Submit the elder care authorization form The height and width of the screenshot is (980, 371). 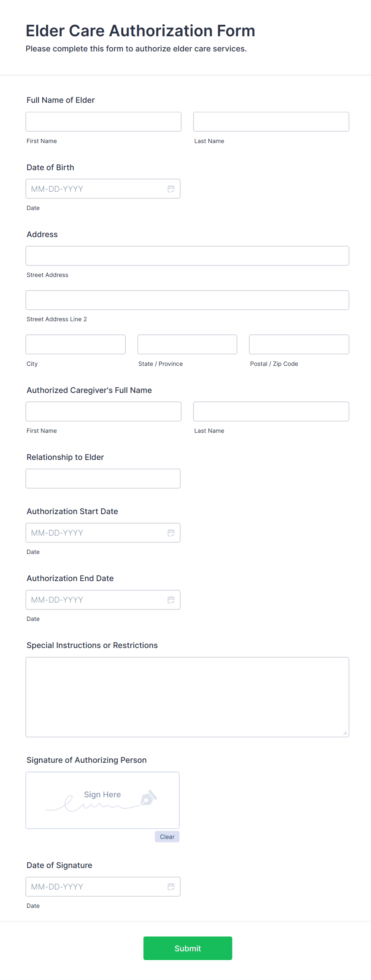click(187, 948)
